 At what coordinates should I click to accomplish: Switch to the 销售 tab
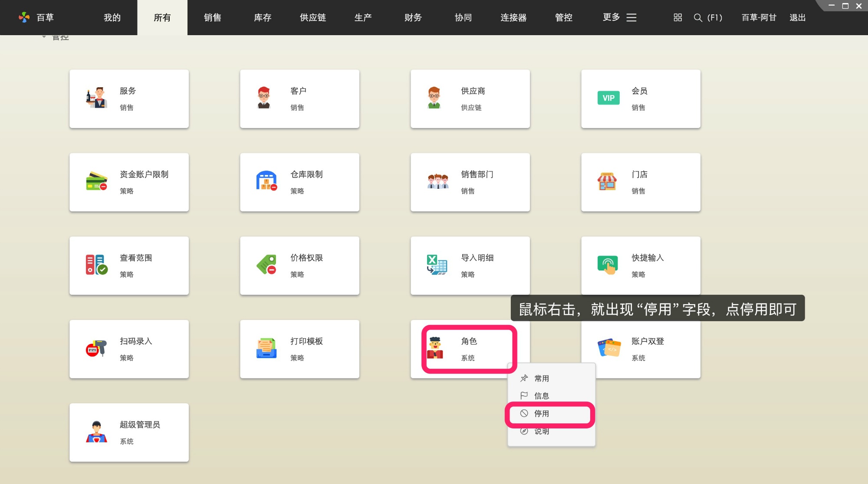(212, 17)
